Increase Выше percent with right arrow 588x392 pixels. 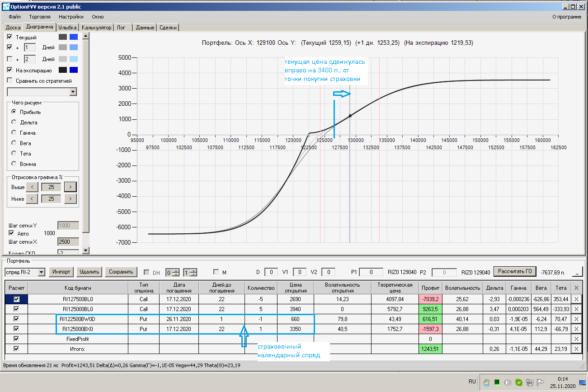click(71, 187)
